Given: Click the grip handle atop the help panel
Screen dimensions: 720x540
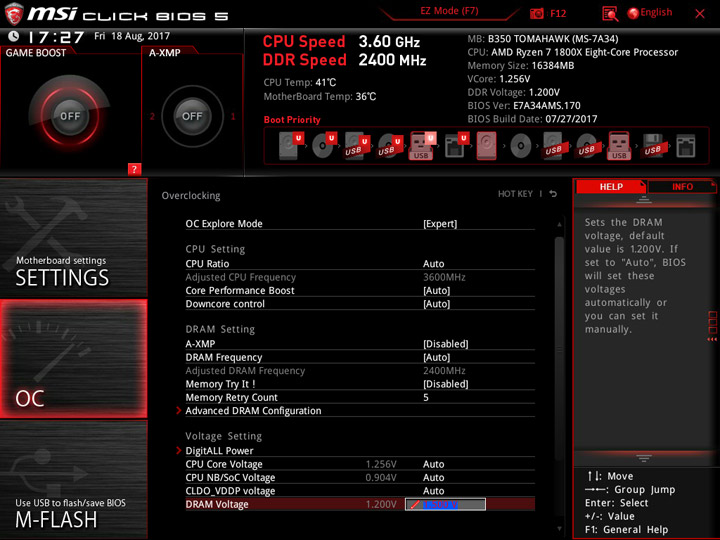Looking at the screenshot, I should (644, 200).
